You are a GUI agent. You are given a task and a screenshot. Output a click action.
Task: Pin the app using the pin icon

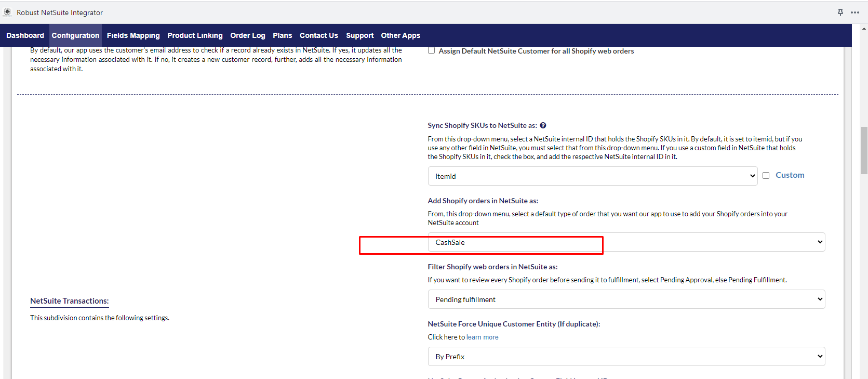pyautogui.click(x=840, y=12)
